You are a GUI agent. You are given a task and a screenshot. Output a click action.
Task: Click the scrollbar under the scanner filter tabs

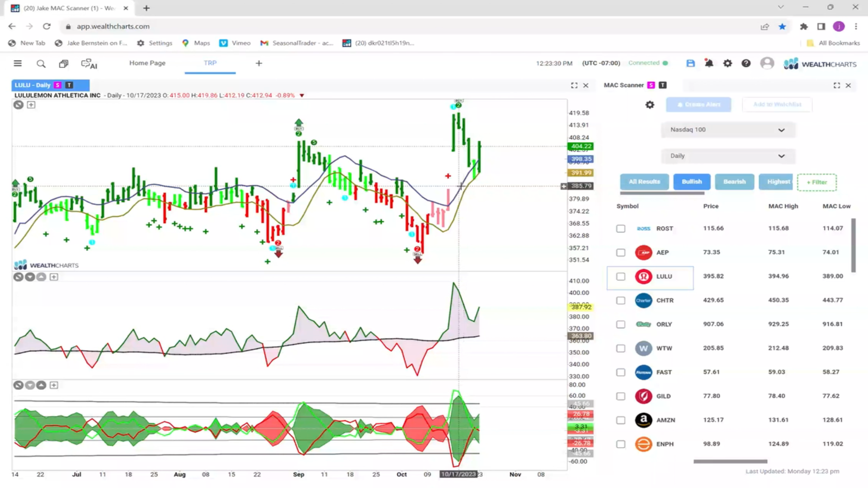coord(662,193)
